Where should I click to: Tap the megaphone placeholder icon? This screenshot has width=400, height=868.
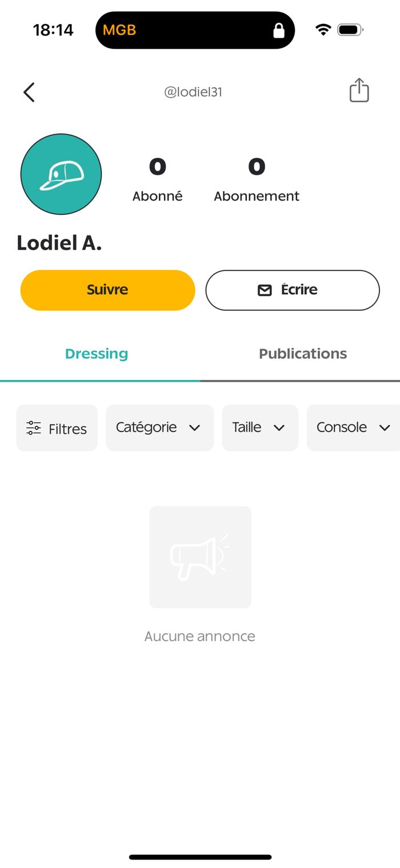(200, 557)
